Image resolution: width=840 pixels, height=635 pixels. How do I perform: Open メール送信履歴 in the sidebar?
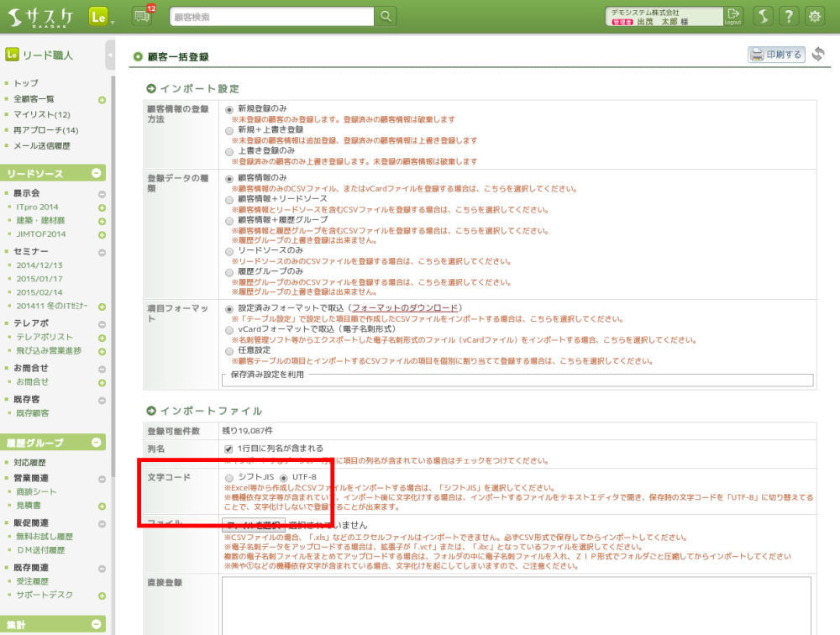(42, 145)
